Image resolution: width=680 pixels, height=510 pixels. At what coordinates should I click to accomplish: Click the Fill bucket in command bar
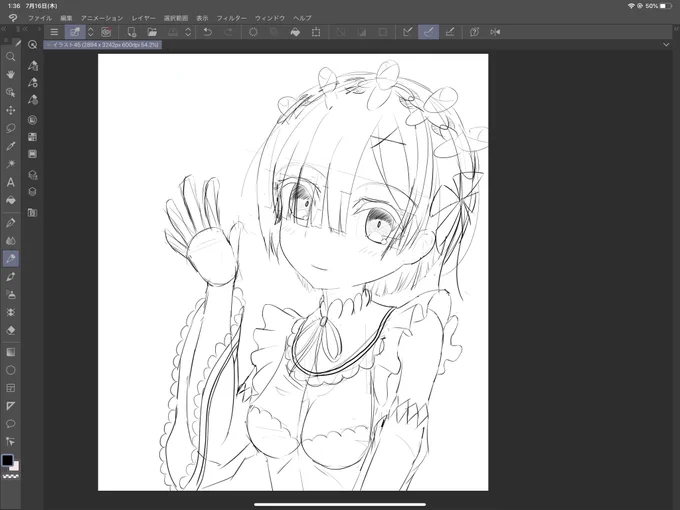click(295, 32)
